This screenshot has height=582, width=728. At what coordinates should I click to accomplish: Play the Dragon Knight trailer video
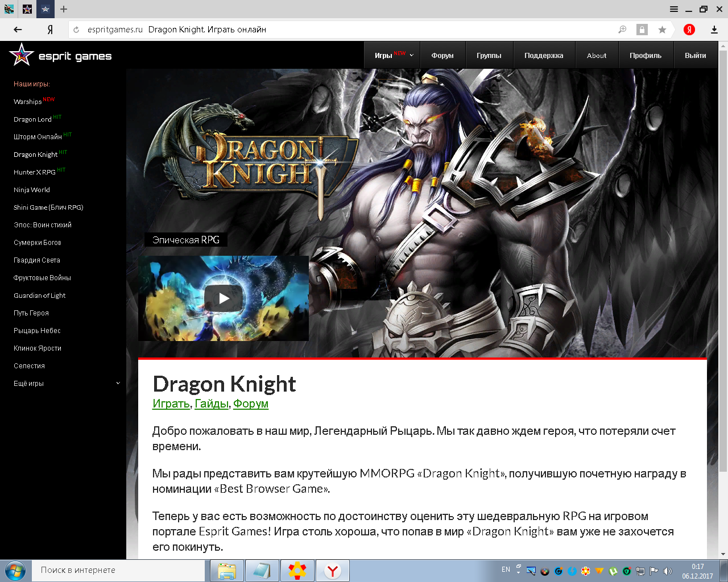coord(224,298)
